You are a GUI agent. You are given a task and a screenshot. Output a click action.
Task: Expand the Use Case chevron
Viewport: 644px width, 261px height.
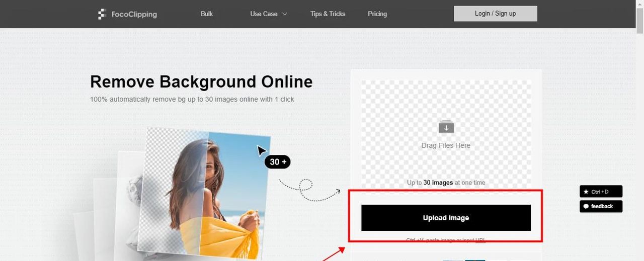pyautogui.click(x=285, y=14)
